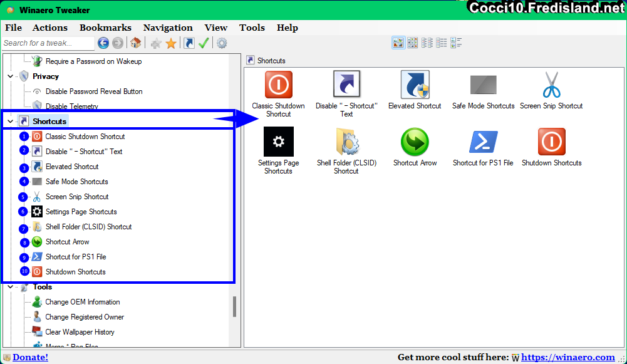Click the Back navigation arrow
Screen dimensions: 627x364
[103, 43]
